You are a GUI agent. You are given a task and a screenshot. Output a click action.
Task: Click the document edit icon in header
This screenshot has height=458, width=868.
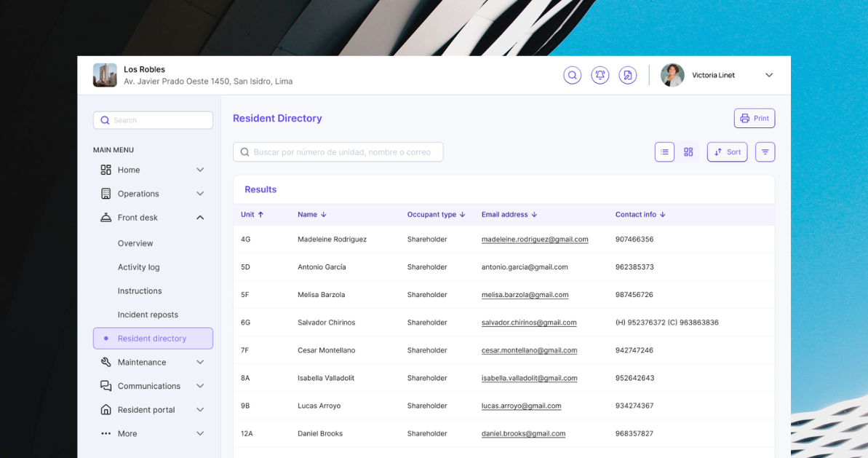pos(628,75)
